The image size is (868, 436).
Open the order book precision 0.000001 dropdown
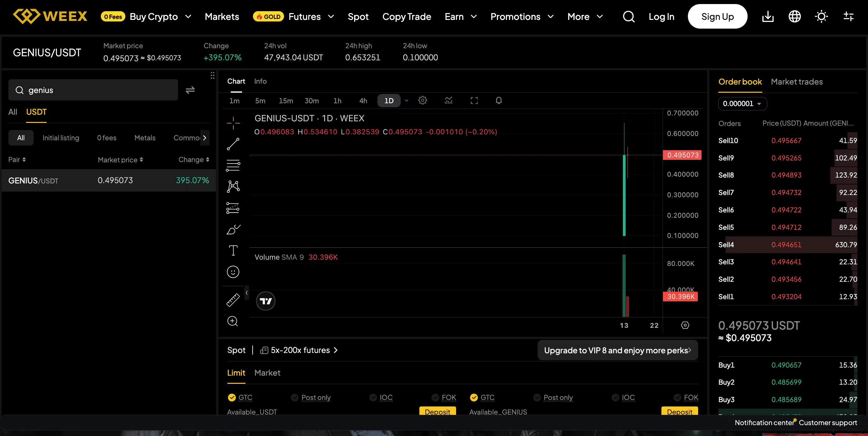point(742,104)
